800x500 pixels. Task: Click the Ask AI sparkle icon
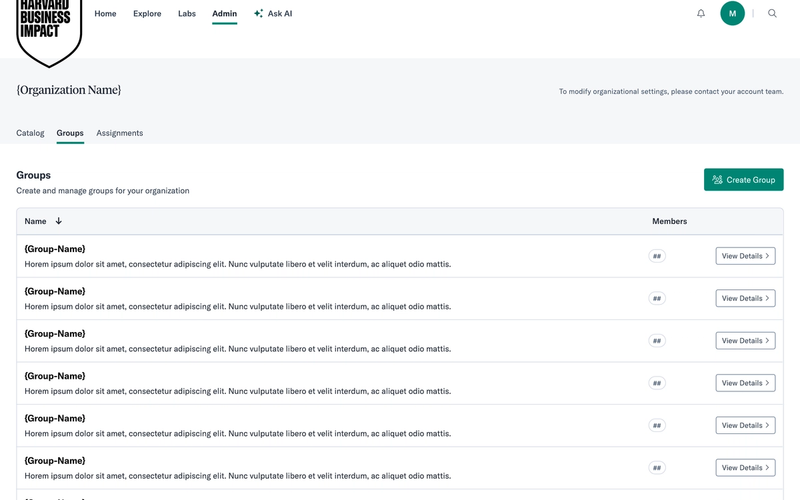258,14
